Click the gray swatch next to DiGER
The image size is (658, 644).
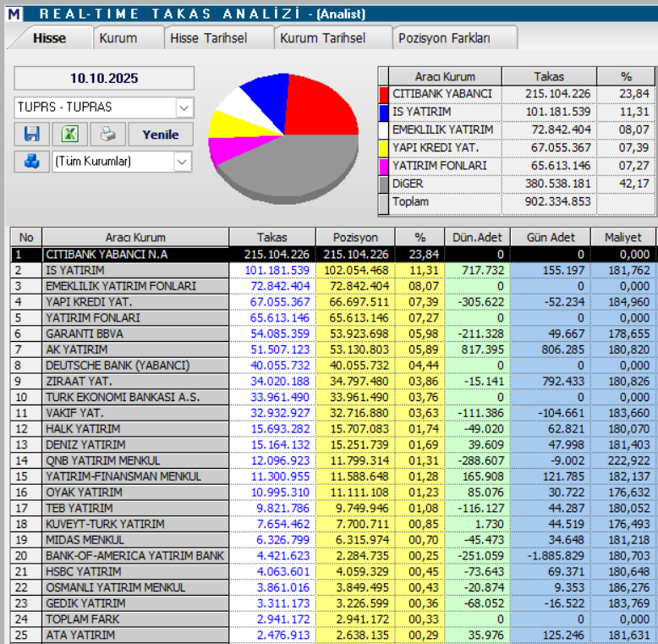pos(384,184)
